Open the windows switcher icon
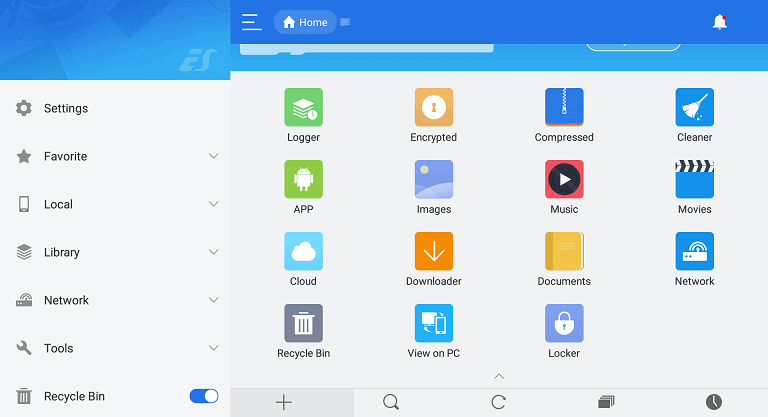This screenshot has height=417, width=768. [x=606, y=402]
